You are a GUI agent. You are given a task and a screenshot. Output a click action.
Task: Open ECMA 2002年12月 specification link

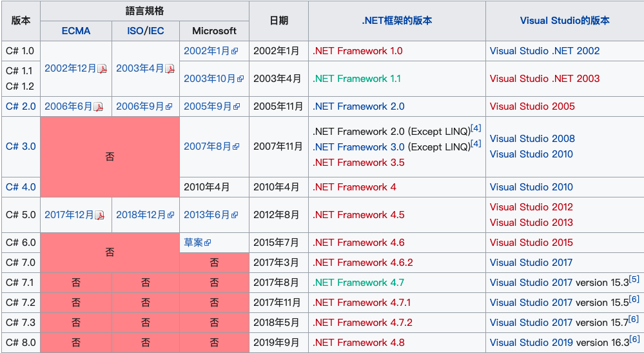pyautogui.click(x=70, y=68)
